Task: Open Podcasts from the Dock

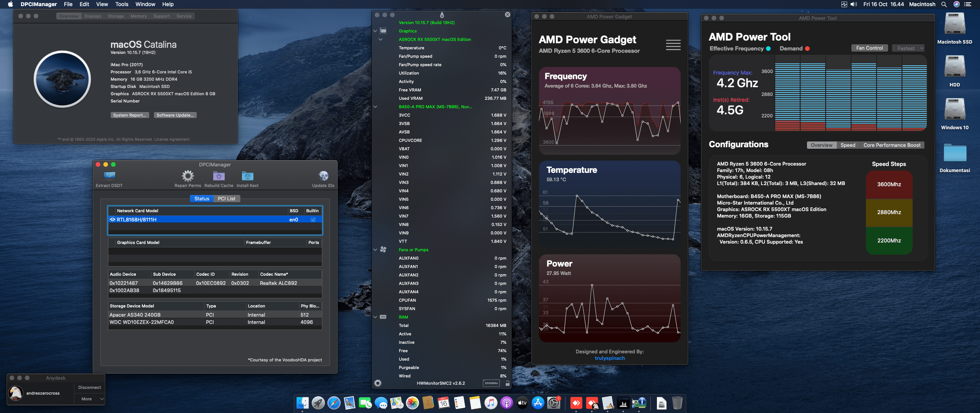Action: [x=506, y=403]
